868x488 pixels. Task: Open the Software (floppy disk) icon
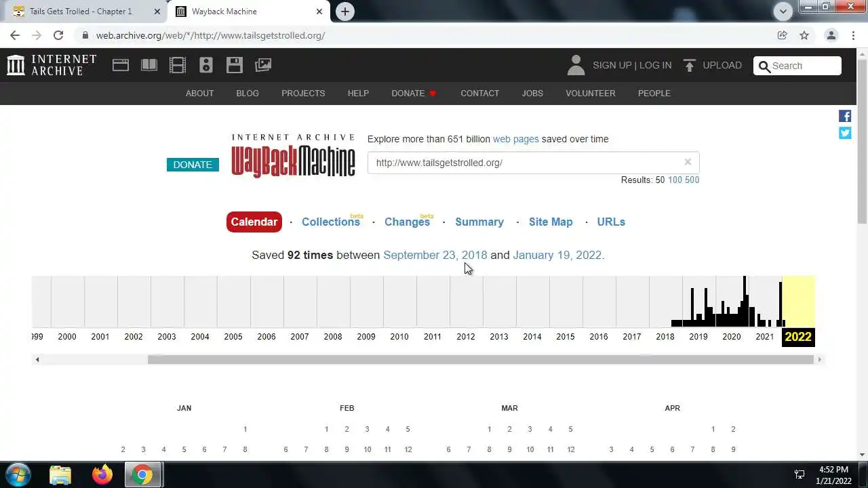tap(235, 65)
